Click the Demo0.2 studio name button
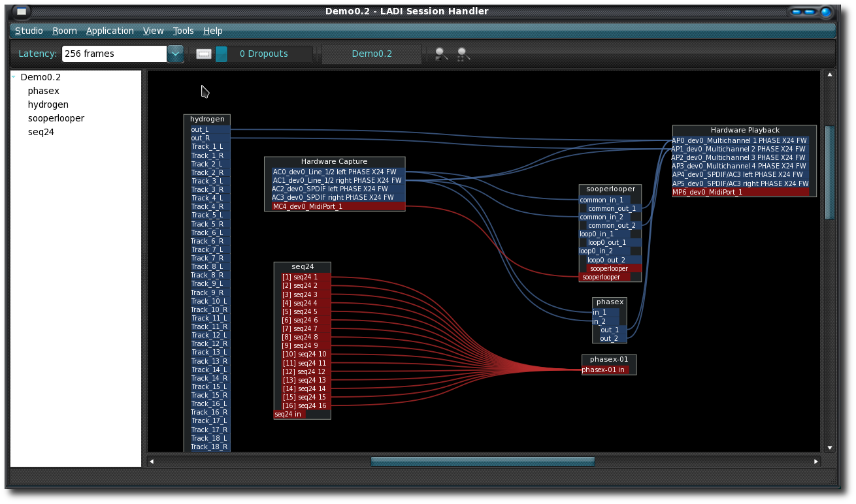856x504 pixels. coord(372,54)
